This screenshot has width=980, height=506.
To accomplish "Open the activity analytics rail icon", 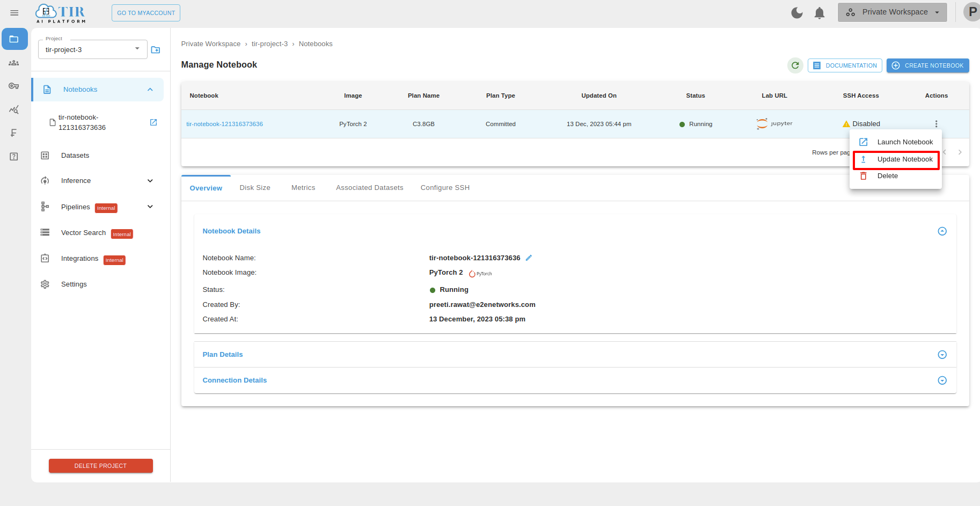I will [14, 109].
